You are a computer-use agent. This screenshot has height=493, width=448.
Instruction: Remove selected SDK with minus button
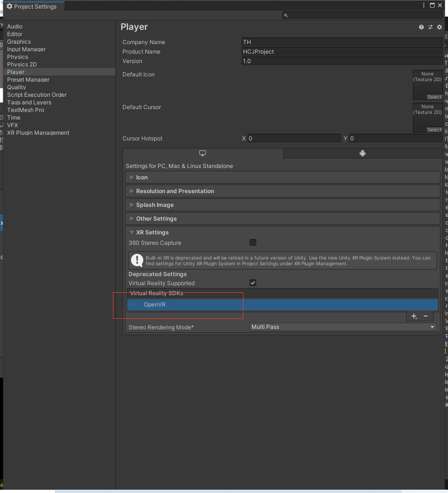click(426, 316)
